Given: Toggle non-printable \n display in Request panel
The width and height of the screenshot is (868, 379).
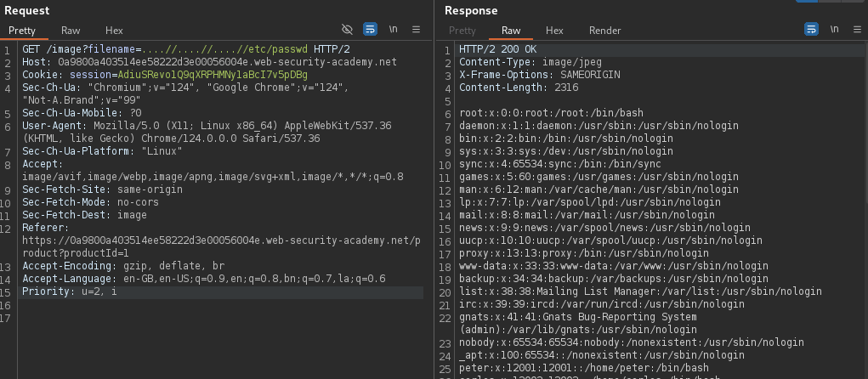Looking at the screenshot, I should pyautogui.click(x=393, y=30).
